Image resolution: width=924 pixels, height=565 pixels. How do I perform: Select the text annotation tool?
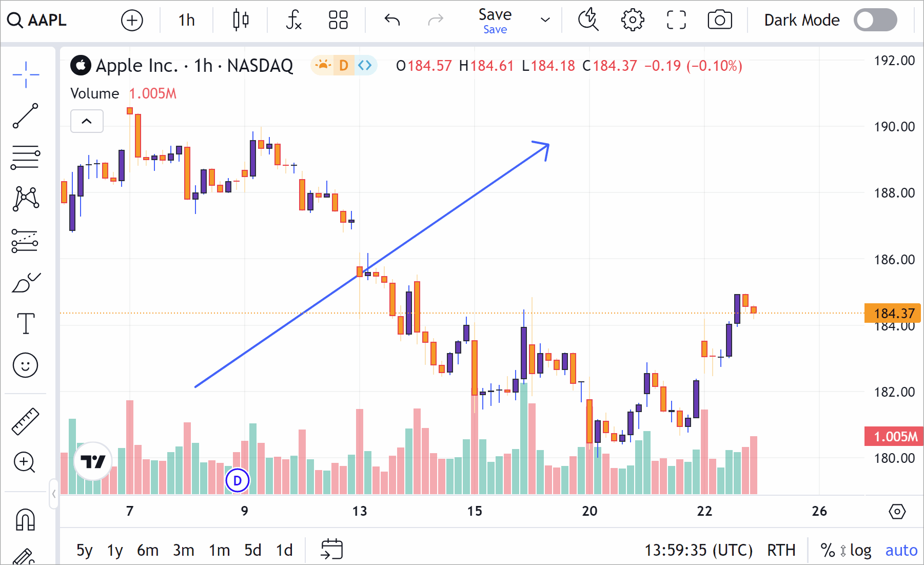[x=25, y=323]
